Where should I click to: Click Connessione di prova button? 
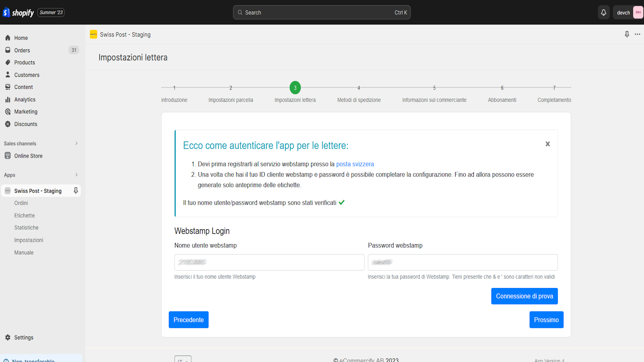point(524,296)
